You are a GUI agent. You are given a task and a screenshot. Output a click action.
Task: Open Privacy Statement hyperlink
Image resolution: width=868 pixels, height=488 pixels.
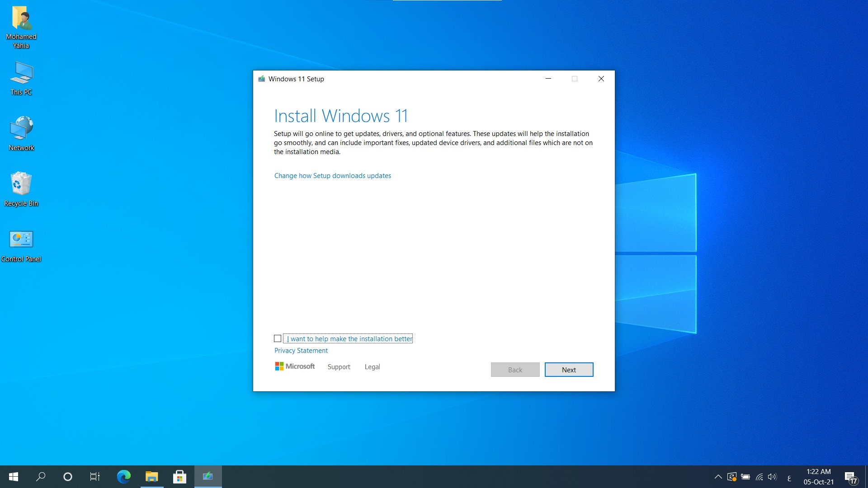tap(301, 350)
